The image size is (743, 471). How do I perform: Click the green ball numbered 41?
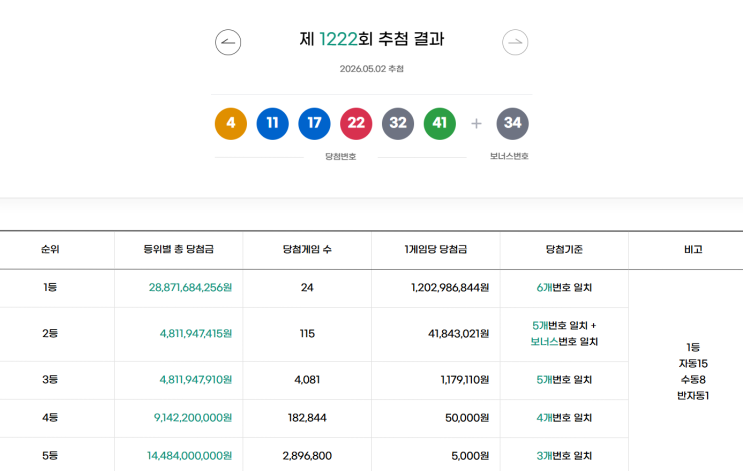(440, 124)
